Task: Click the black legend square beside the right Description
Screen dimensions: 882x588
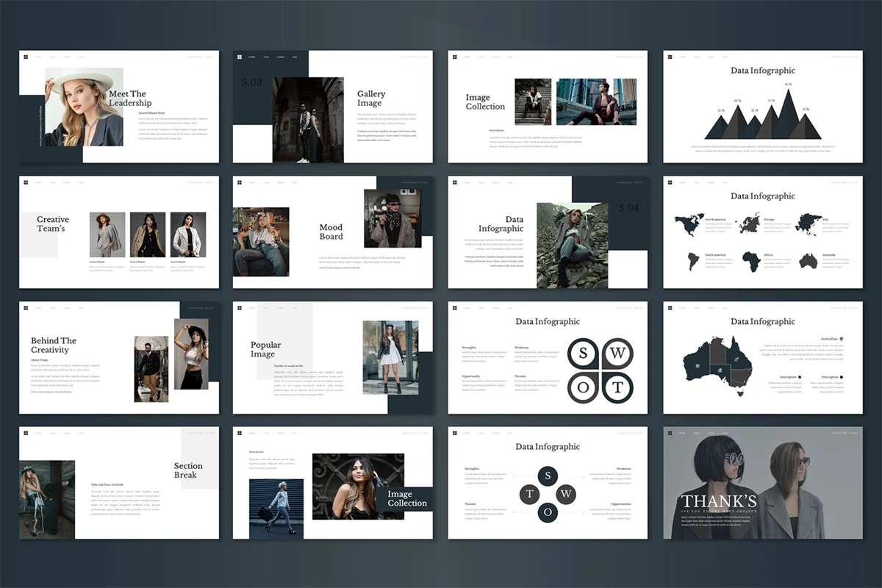Action: (842, 377)
